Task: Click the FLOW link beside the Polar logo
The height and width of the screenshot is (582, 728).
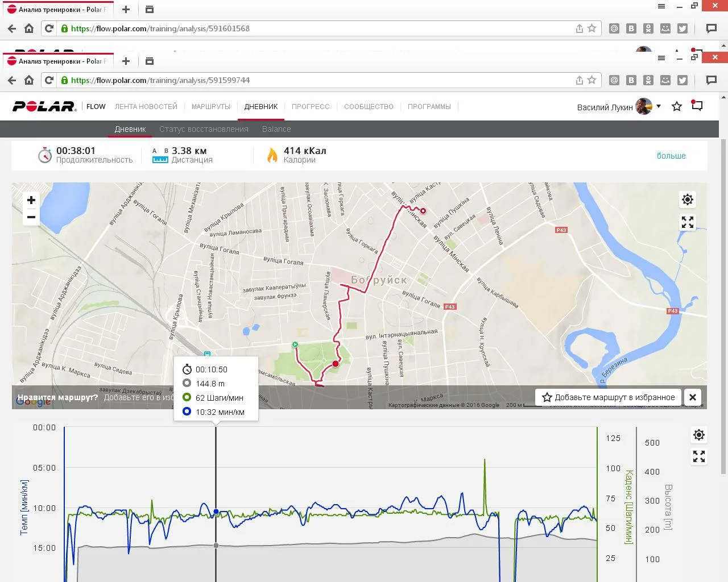Action: (x=96, y=106)
